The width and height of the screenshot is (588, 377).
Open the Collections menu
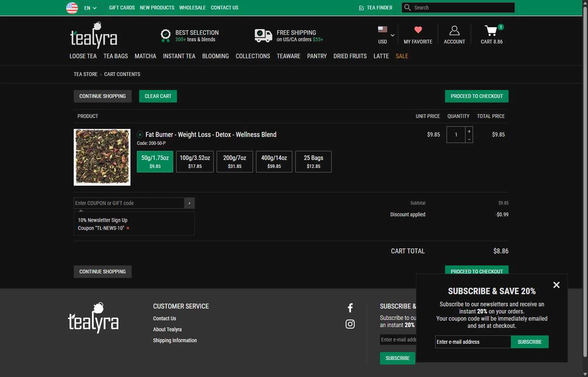pos(253,56)
